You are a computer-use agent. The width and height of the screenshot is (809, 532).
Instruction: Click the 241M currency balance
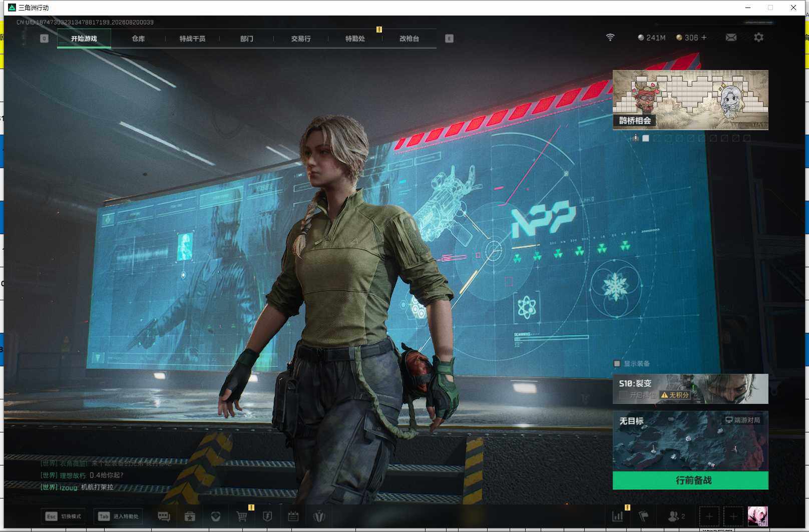(x=651, y=38)
